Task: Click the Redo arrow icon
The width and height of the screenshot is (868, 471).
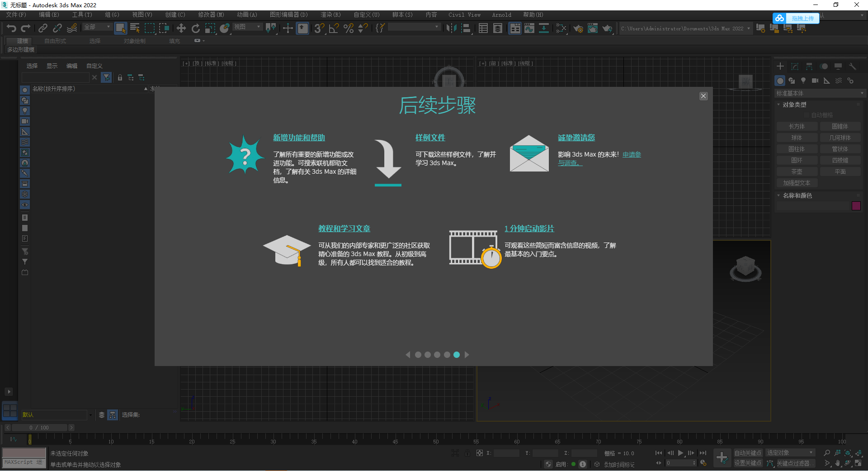Action: click(x=26, y=28)
